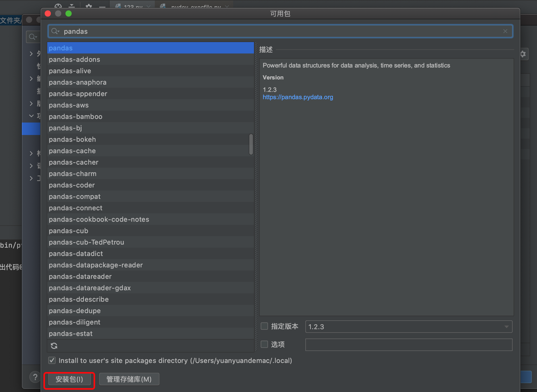The width and height of the screenshot is (537, 392).
Task: Open the pandas.pydata.org link
Action: (298, 97)
